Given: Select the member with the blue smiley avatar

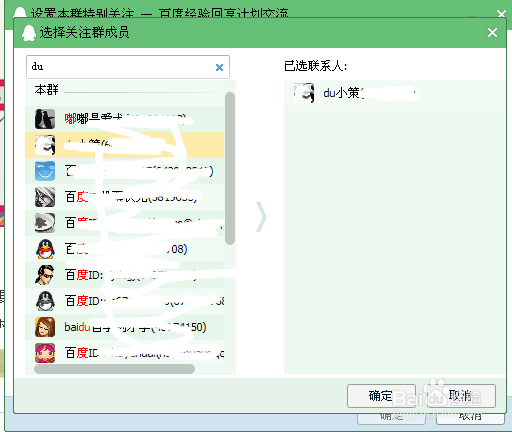Looking at the screenshot, I should [125, 171].
